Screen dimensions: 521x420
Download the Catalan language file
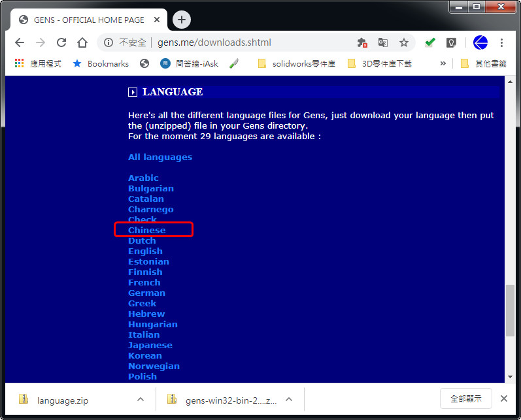(146, 199)
